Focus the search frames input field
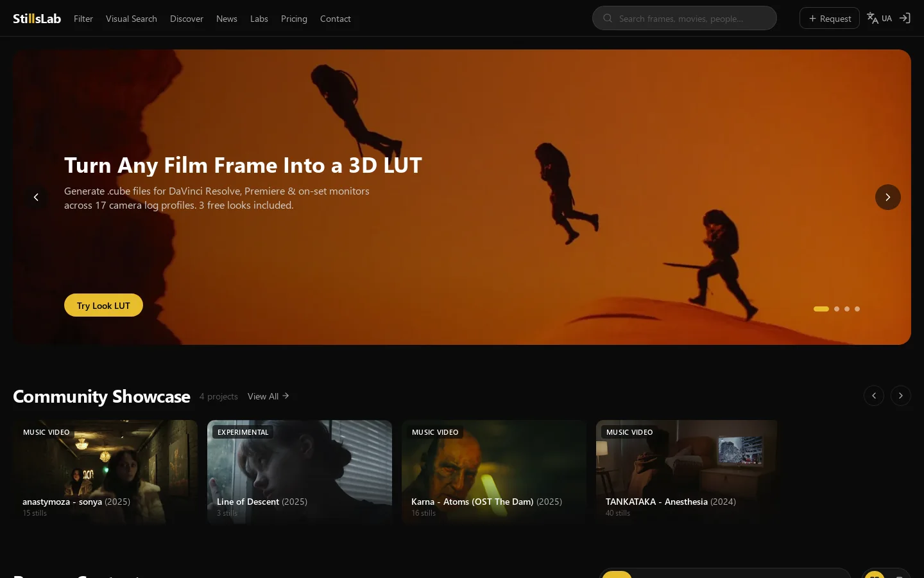The width and height of the screenshot is (924, 578). 685,19
